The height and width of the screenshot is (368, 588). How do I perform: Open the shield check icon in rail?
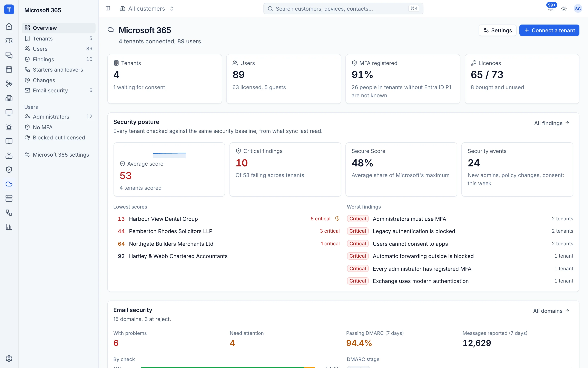9,170
